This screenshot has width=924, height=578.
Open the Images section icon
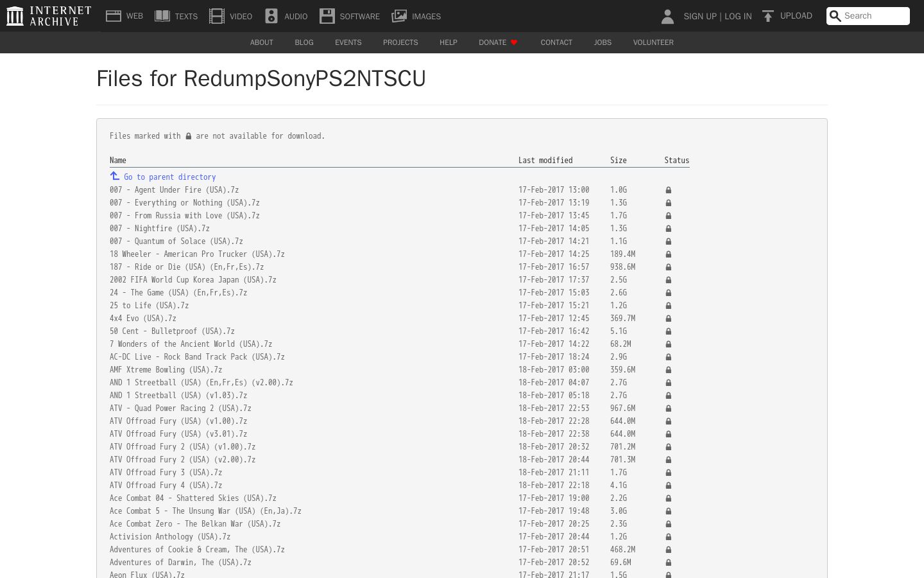click(x=399, y=16)
